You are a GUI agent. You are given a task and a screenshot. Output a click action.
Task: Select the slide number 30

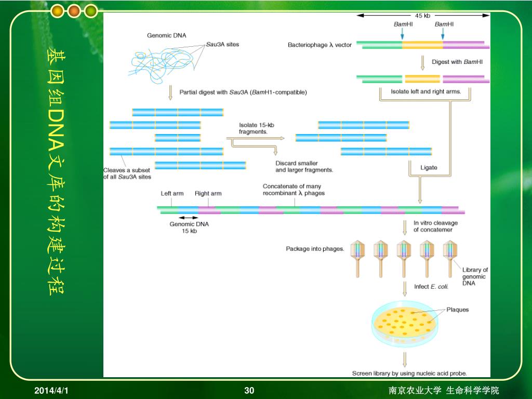[249, 391]
